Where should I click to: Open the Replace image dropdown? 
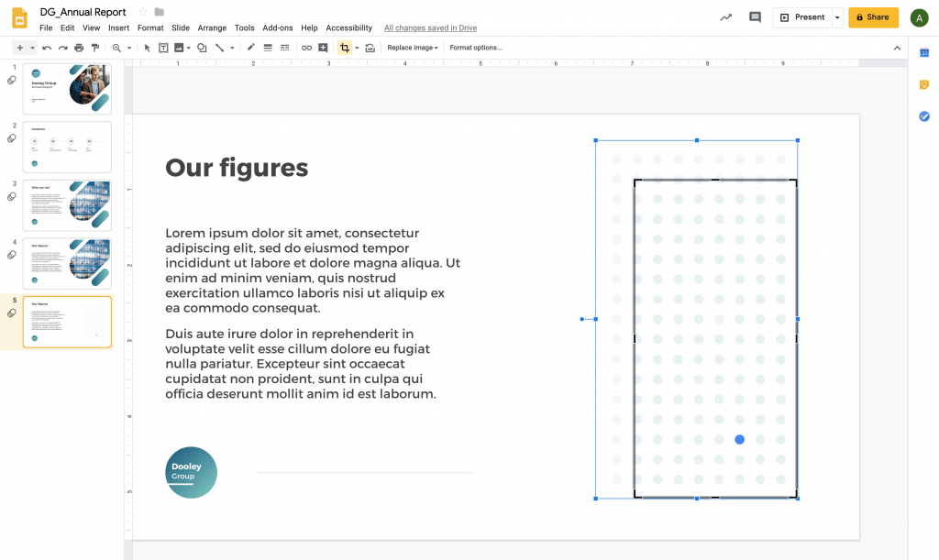point(412,48)
